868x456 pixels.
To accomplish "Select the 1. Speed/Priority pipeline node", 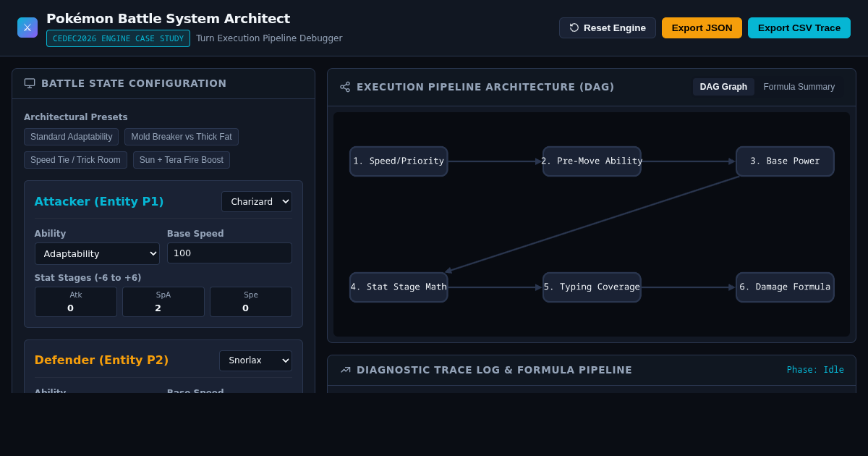I will click(x=399, y=161).
